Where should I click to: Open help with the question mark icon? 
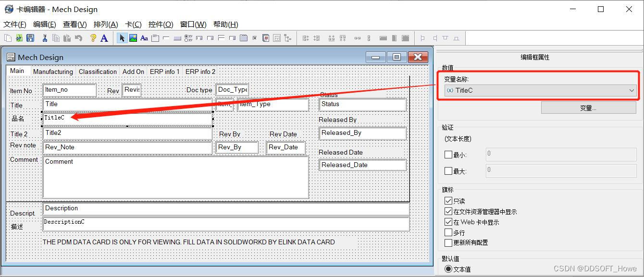tap(93, 38)
